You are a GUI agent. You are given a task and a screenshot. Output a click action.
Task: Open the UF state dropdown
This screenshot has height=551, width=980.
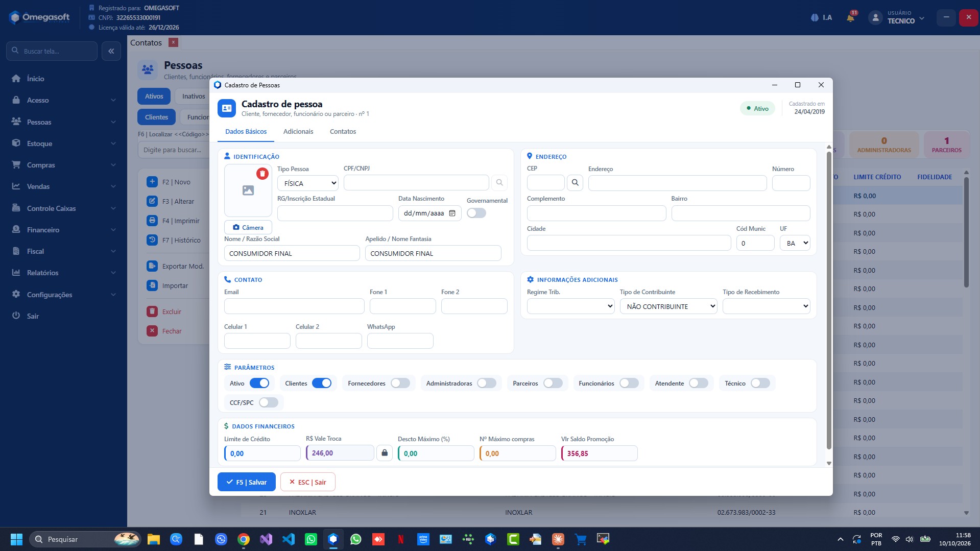tap(795, 243)
